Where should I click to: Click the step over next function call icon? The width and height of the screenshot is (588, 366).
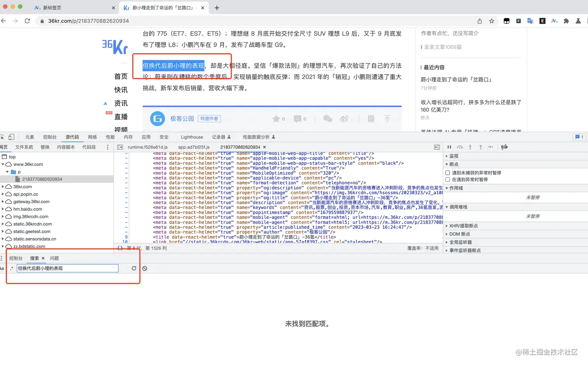460,147
